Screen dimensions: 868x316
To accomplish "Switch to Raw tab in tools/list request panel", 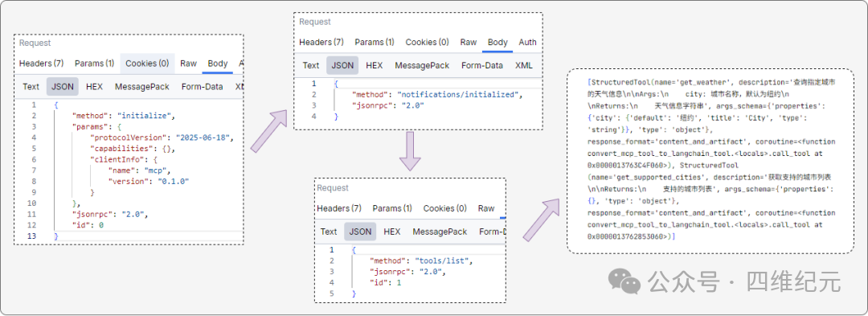I will [x=486, y=208].
